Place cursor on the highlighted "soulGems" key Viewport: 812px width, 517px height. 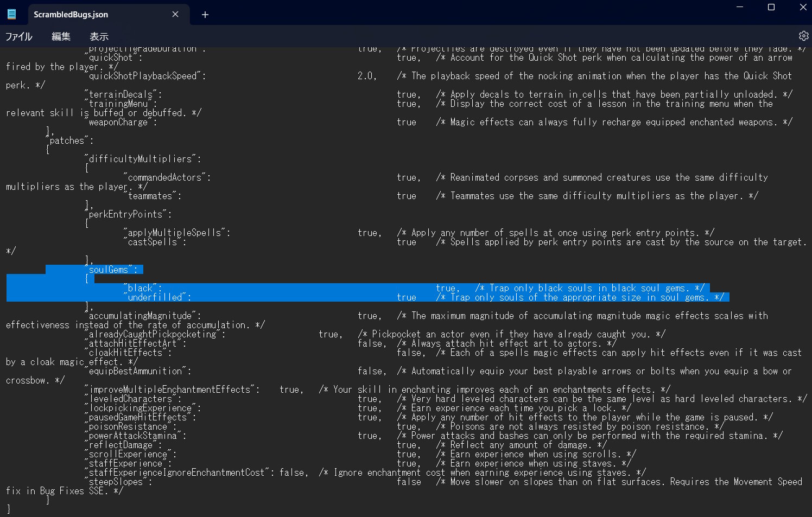coord(109,270)
